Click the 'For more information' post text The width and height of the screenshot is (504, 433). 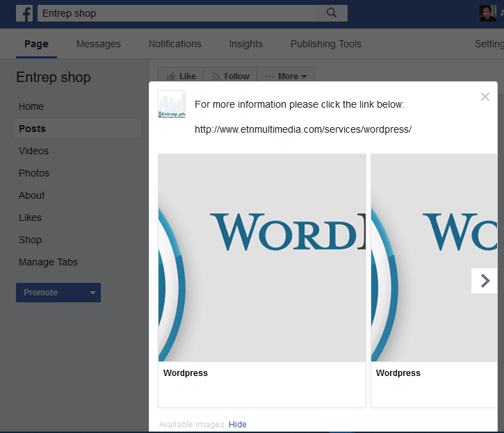coord(299,104)
